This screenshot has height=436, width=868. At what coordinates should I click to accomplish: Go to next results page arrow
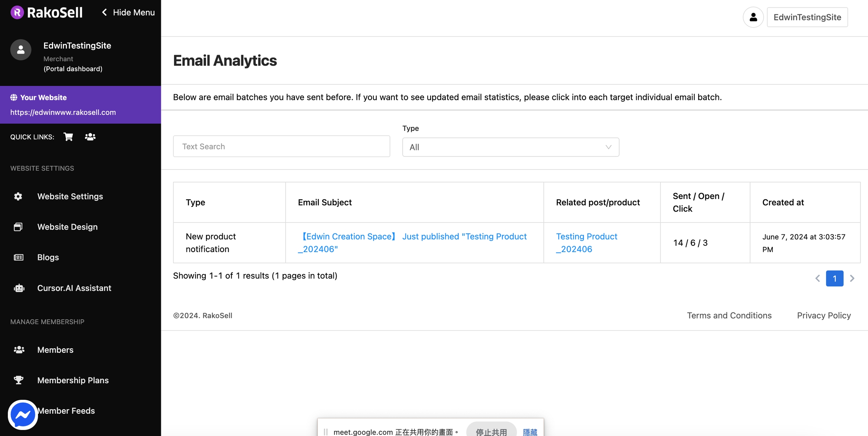point(852,278)
